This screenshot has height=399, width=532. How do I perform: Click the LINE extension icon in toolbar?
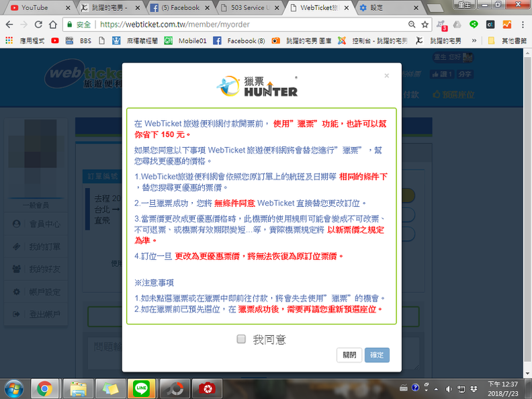(474, 24)
